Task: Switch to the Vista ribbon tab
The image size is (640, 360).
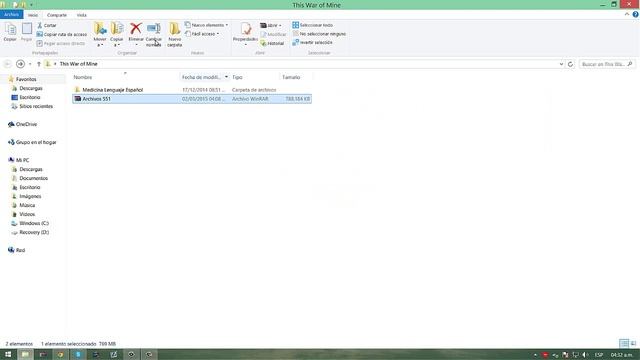Action: [82, 15]
